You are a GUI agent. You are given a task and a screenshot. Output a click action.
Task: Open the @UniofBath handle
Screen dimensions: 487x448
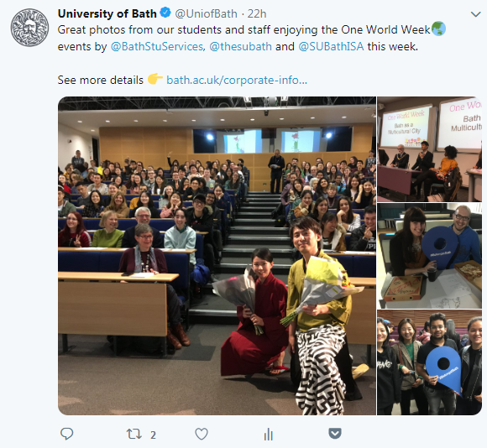click(206, 14)
